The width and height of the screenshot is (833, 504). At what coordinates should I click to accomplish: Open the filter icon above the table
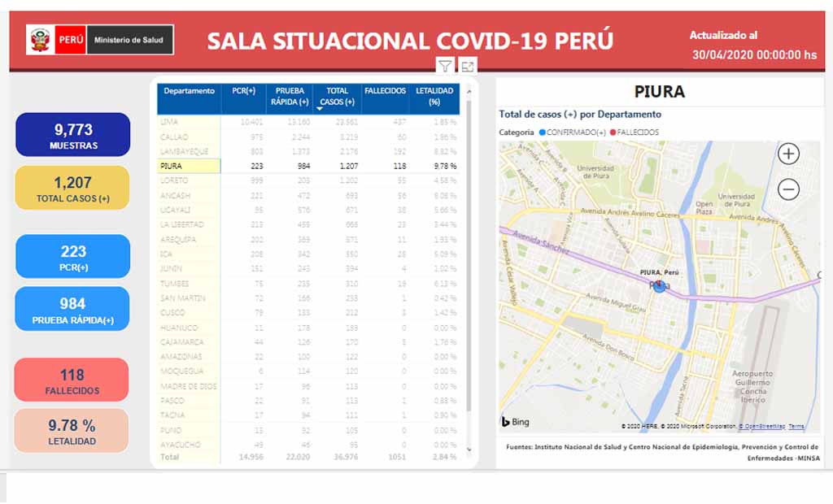[445, 67]
